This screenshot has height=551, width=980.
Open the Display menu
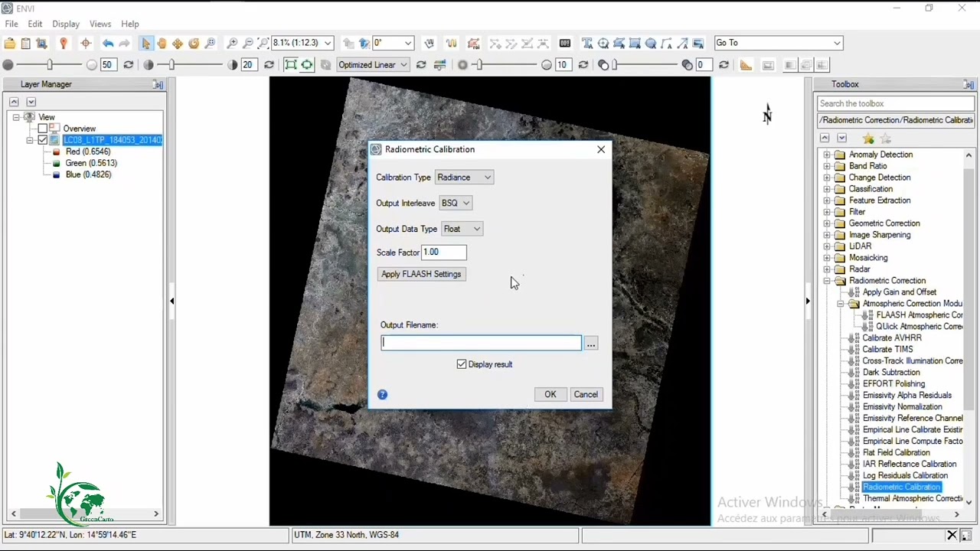point(66,24)
